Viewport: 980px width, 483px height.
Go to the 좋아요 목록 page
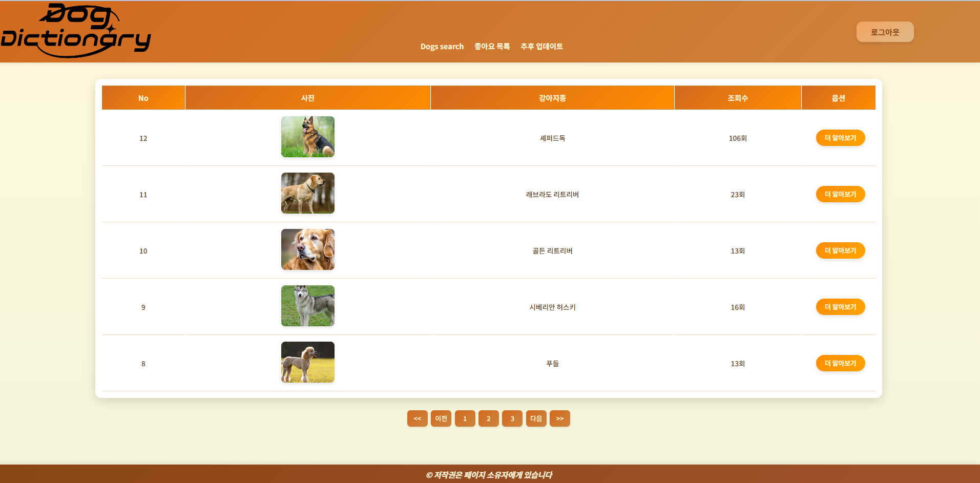(492, 47)
